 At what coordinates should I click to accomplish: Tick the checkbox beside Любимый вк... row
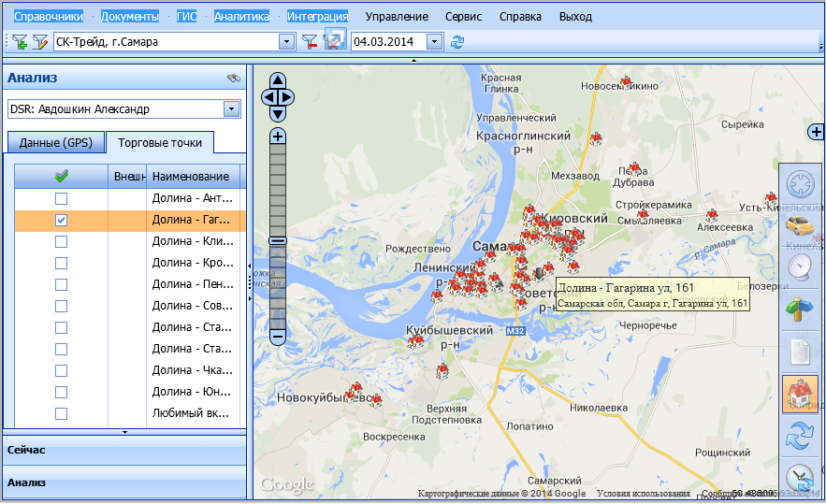tap(61, 413)
